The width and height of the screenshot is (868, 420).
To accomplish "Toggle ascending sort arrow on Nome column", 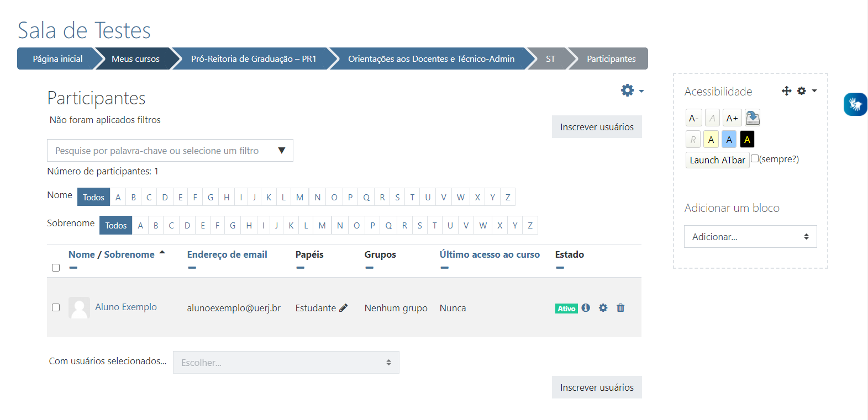I will tap(162, 253).
